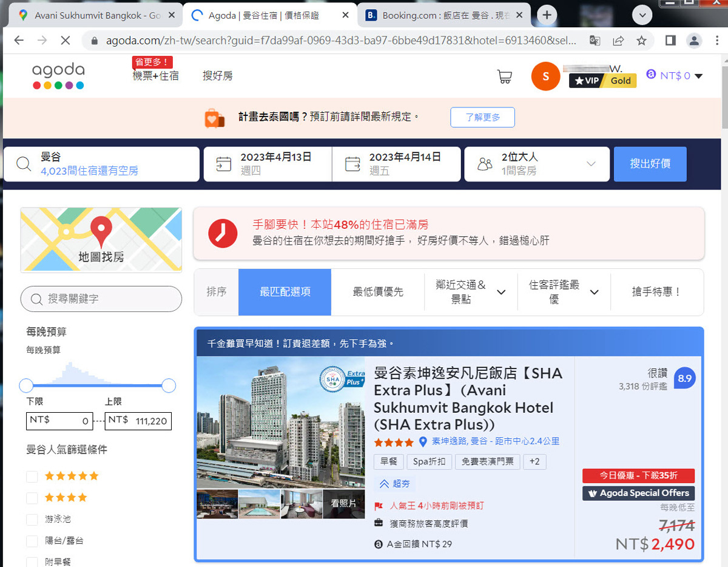Select 最低價優先 sort tab
Screen dimensions: 728x567
378,292
